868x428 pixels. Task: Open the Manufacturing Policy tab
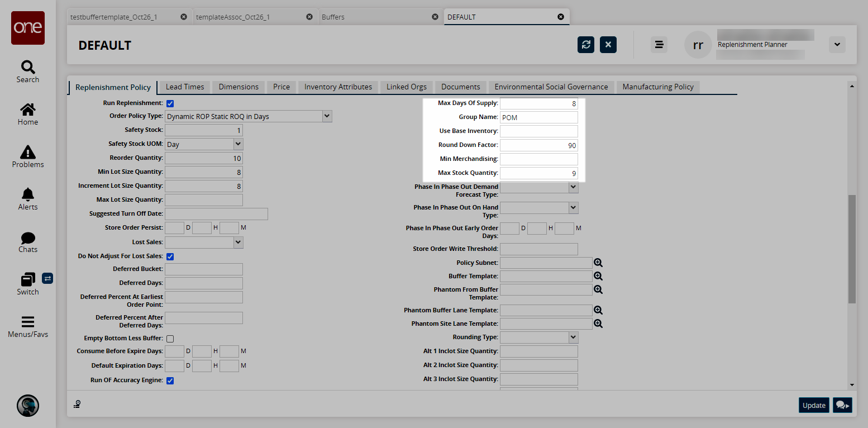[x=658, y=87]
